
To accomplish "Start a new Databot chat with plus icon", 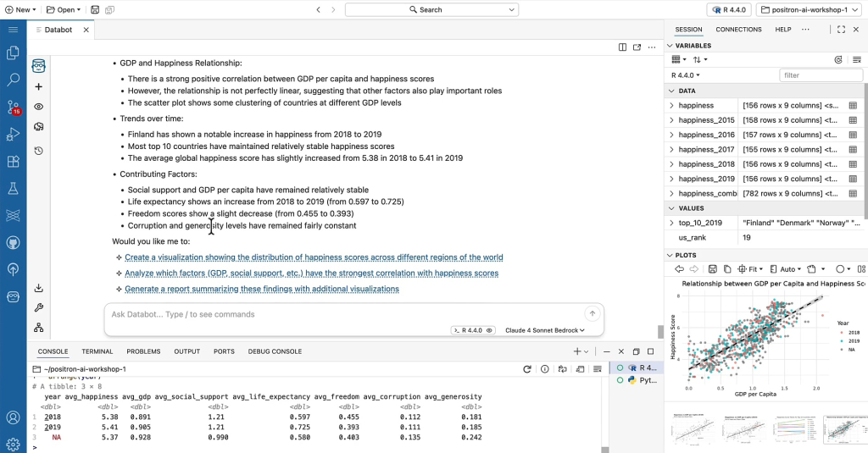I will pyautogui.click(x=39, y=86).
